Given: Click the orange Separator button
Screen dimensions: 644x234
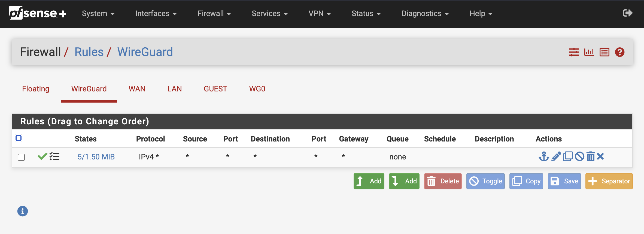Looking at the screenshot, I should [x=609, y=181].
